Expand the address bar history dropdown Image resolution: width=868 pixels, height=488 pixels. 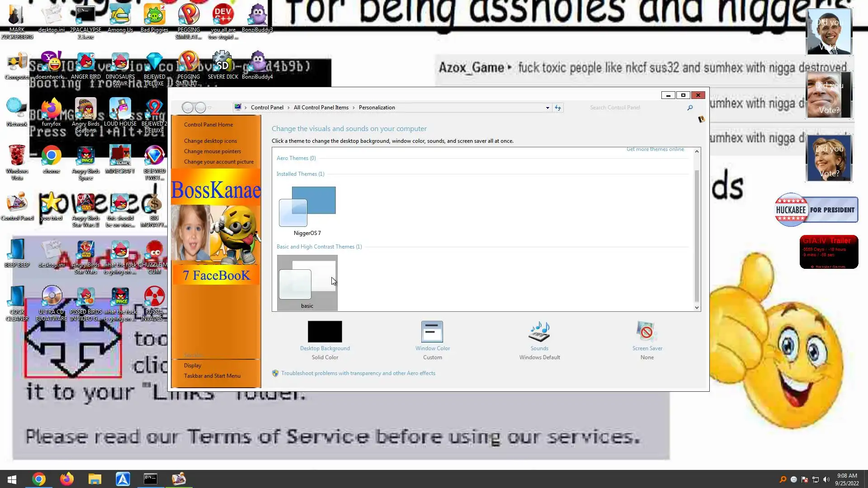(547, 108)
